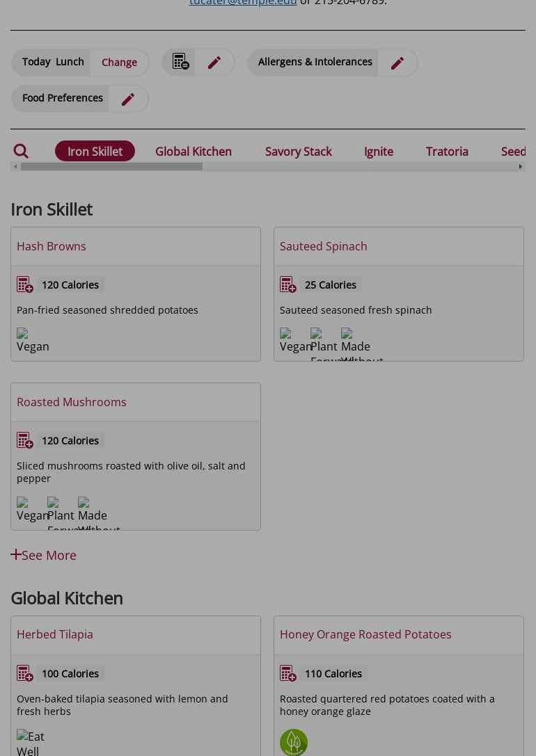This screenshot has height=756, width=536.
Task: Open the Ignite station tab
Action: [379, 152]
